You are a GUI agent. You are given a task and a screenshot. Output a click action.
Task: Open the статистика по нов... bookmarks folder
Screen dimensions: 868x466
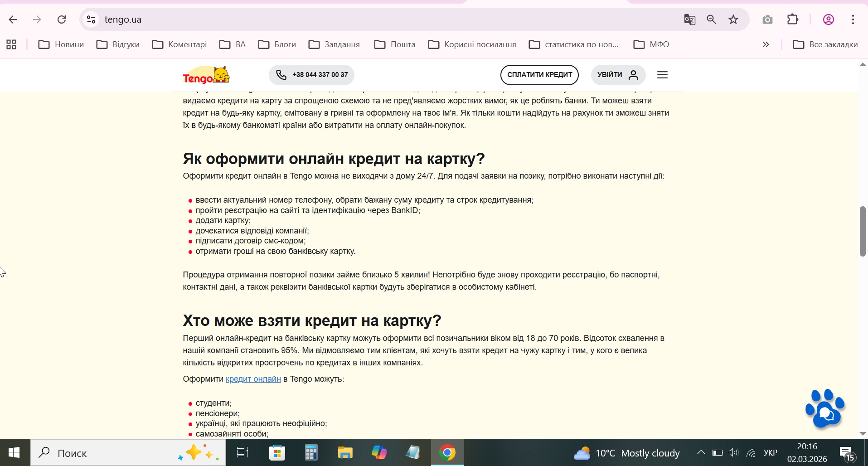tap(574, 44)
